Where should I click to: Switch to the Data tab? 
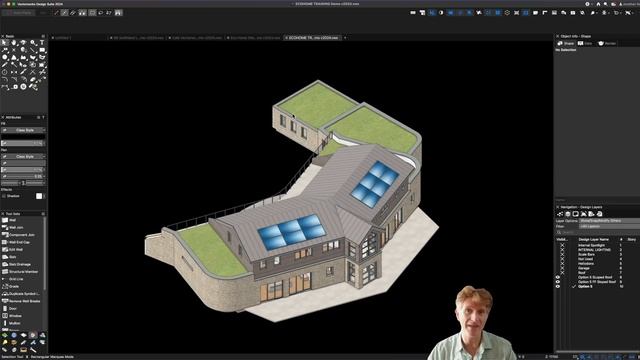(x=585, y=43)
